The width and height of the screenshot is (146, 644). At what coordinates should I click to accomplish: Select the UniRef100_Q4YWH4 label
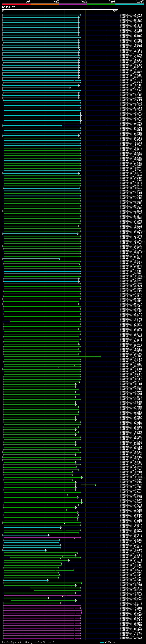(131, 406)
